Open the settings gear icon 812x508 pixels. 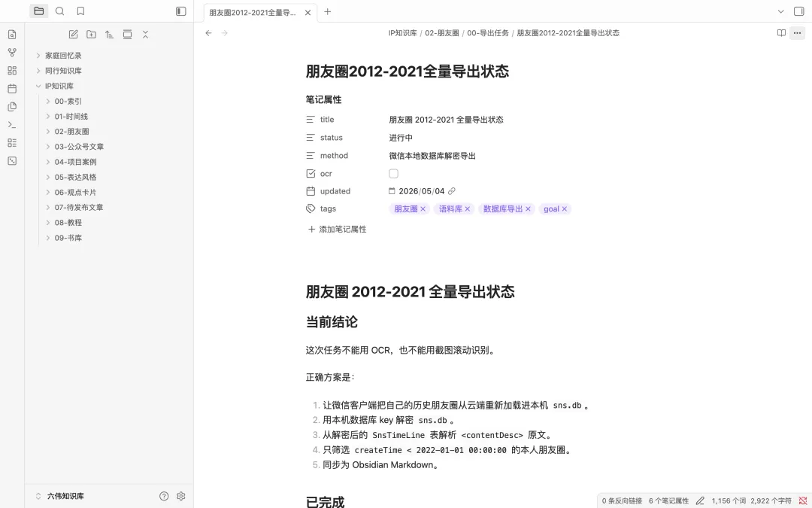click(180, 496)
